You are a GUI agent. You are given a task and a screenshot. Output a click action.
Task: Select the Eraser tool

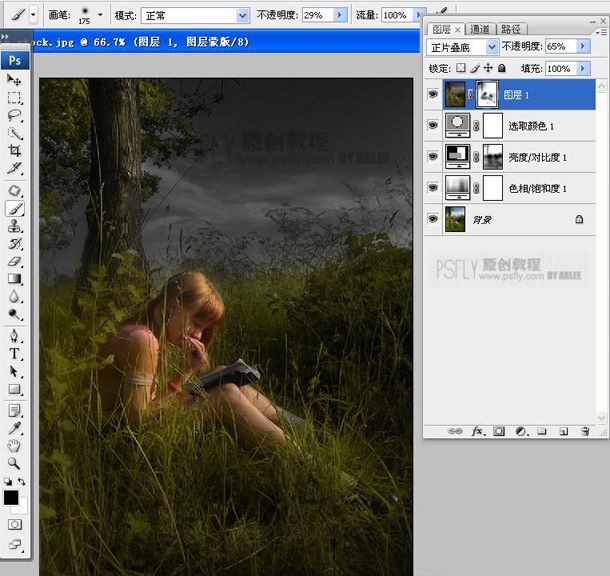(x=14, y=261)
